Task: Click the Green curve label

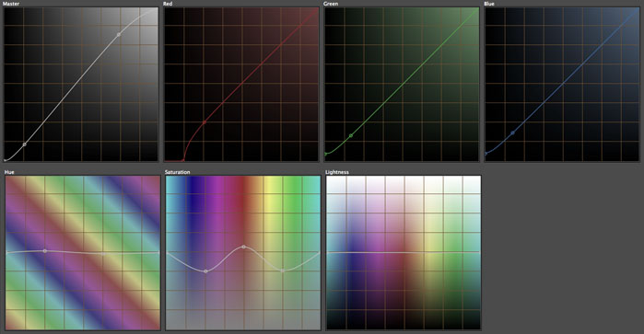Action: [x=331, y=4]
